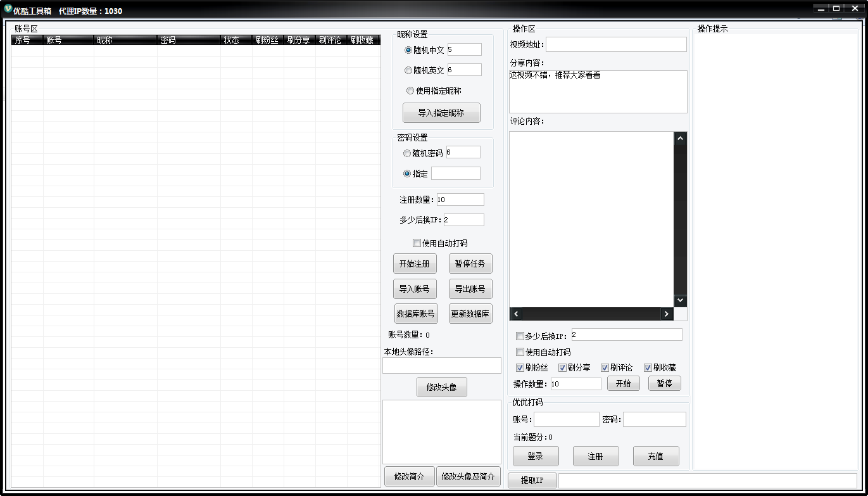Click the 注册 button in 优优打码
Screen dimensions: 868x496
click(x=596, y=456)
